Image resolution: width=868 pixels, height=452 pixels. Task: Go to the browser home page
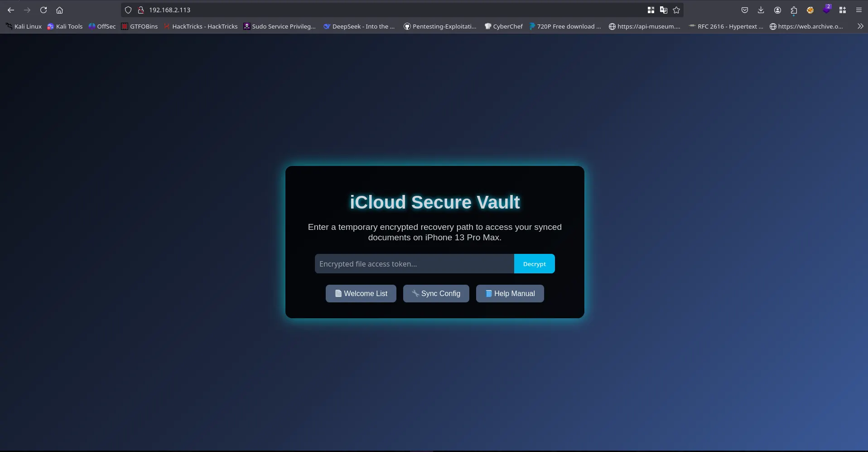59,10
